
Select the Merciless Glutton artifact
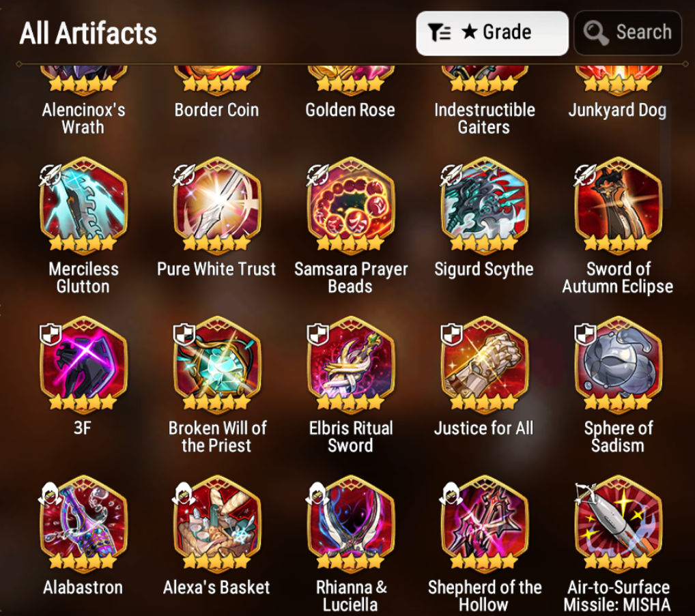pos(83,206)
